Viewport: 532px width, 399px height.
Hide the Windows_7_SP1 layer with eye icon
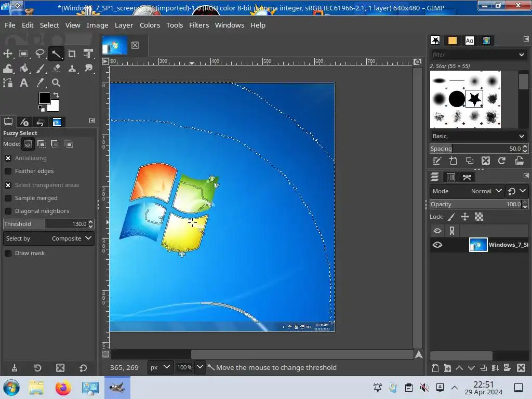click(x=437, y=245)
